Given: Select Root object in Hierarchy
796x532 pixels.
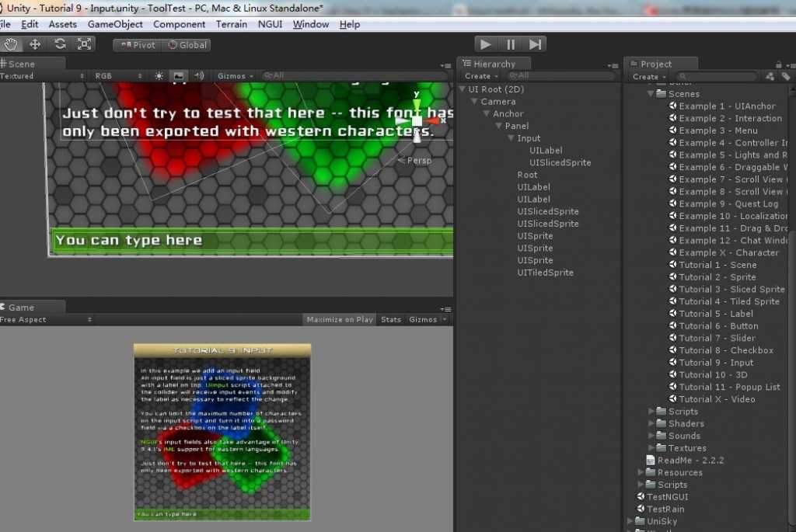Looking at the screenshot, I should [527, 175].
